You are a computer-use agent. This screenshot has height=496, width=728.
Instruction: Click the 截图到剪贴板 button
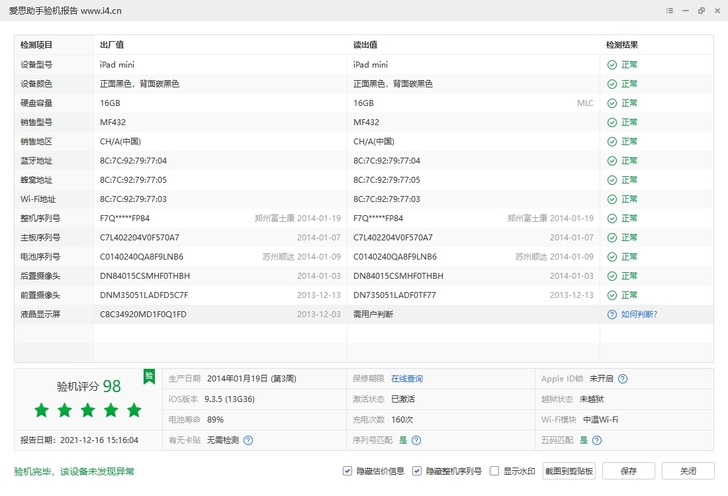(571, 470)
